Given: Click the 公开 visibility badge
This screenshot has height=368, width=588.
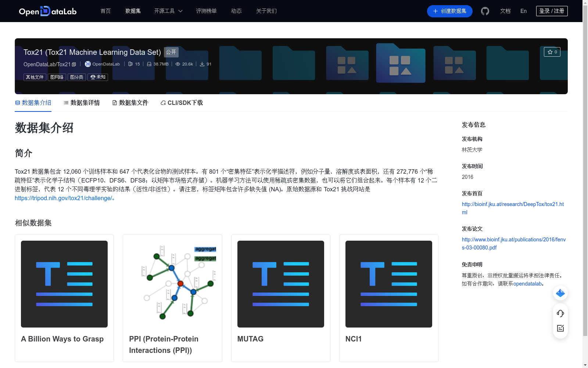Looking at the screenshot, I should tap(171, 52).
